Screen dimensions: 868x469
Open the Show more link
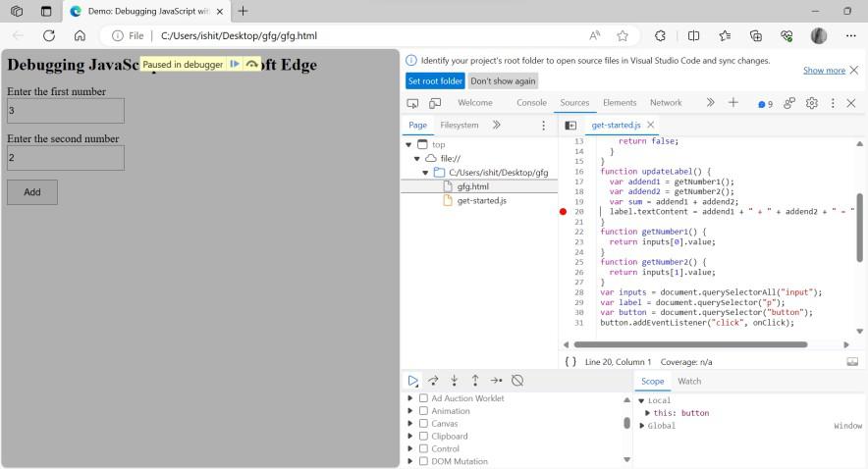point(824,71)
